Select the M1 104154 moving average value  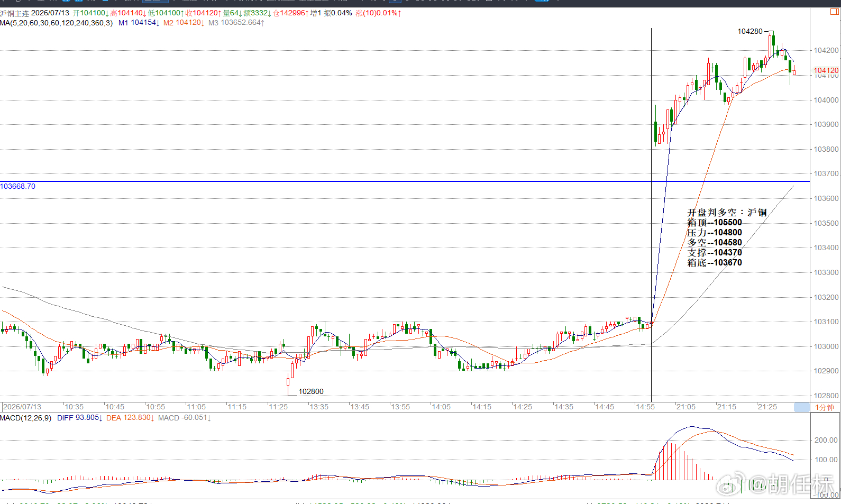pos(139,23)
